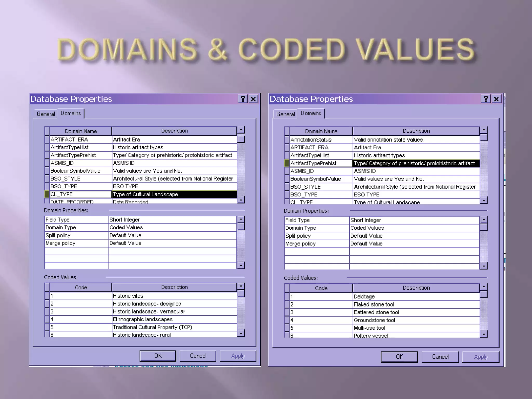This screenshot has width=532, height=399.
Task: Click the help icon in right Database Properties dialog
Action: tap(486, 99)
